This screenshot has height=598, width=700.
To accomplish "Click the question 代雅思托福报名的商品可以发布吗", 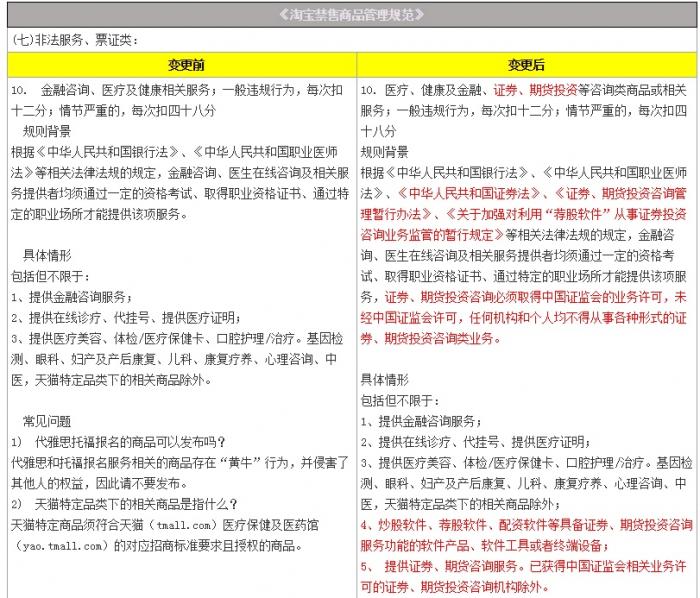I will (x=128, y=442).
